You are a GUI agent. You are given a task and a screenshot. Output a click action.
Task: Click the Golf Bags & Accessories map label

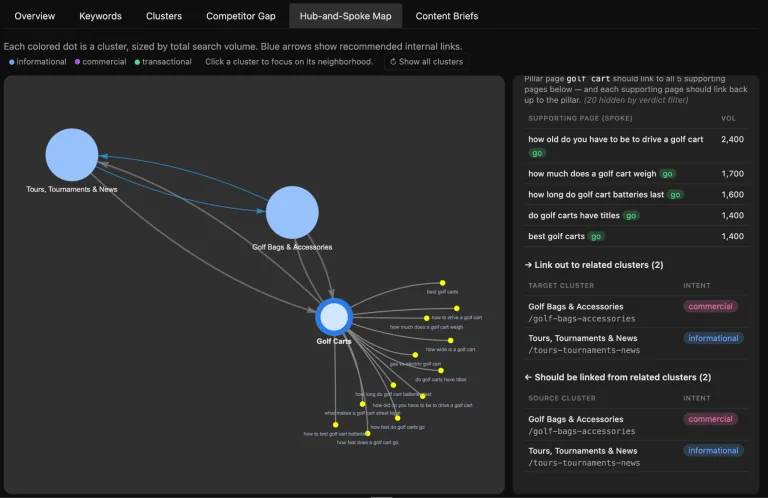pyautogui.click(x=292, y=247)
